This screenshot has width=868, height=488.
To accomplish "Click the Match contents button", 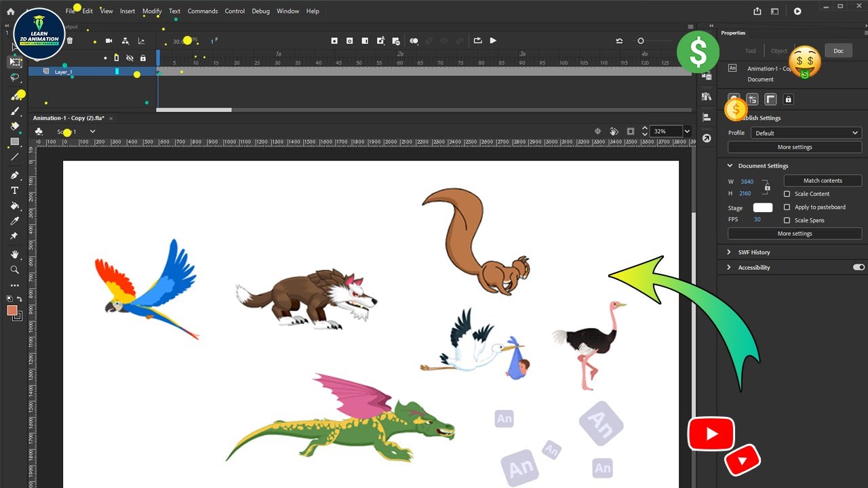I will pyautogui.click(x=823, y=180).
